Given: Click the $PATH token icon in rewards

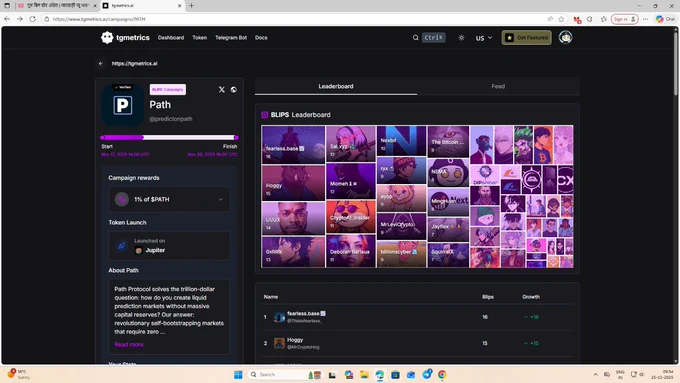Looking at the screenshot, I should coord(122,199).
